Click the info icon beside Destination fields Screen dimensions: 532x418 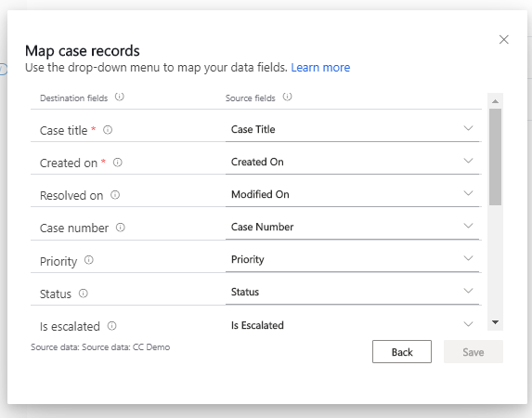tap(120, 97)
